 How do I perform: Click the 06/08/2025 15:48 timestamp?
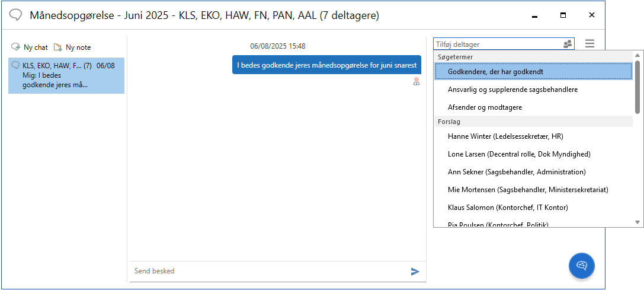point(278,46)
